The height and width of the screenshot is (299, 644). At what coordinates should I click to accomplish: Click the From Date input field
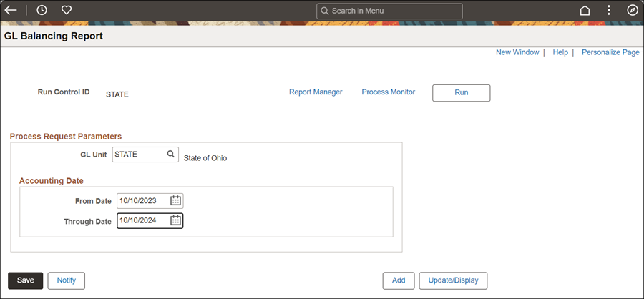coord(150,201)
